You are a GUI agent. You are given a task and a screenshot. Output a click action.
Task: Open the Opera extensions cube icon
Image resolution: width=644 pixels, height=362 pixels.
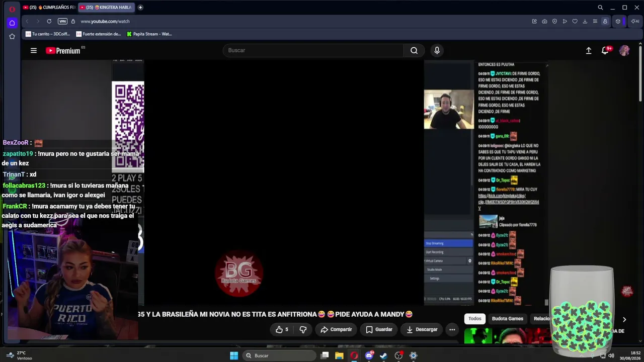tap(618, 21)
